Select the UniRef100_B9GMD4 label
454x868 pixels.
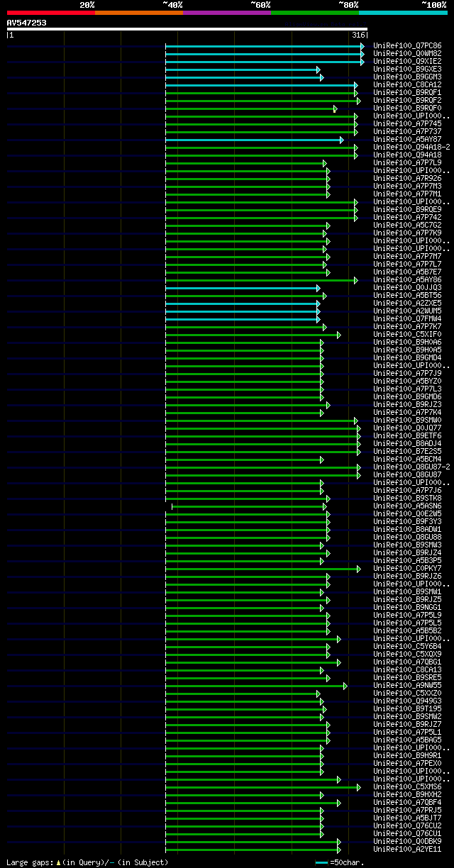[x=407, y=357]
